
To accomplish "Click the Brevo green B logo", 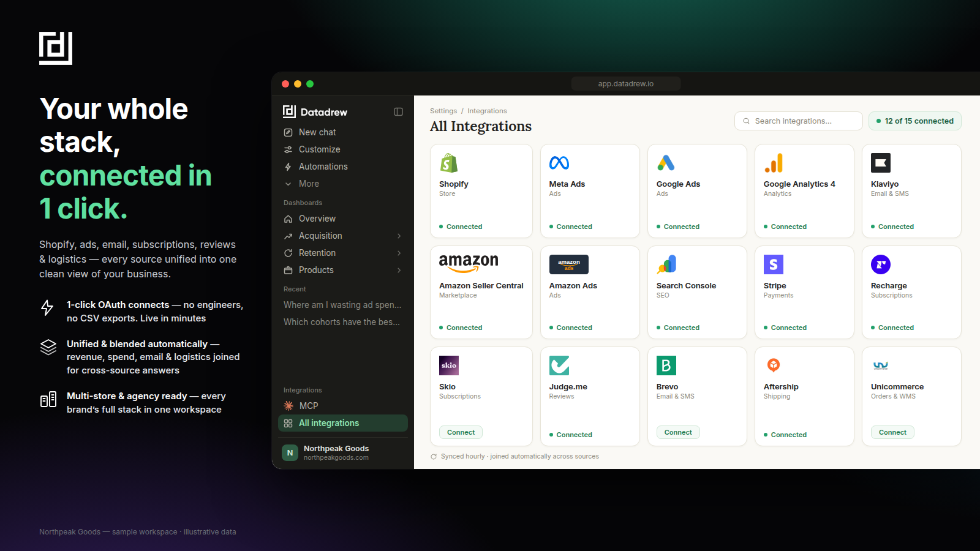I will pos(666,365).
